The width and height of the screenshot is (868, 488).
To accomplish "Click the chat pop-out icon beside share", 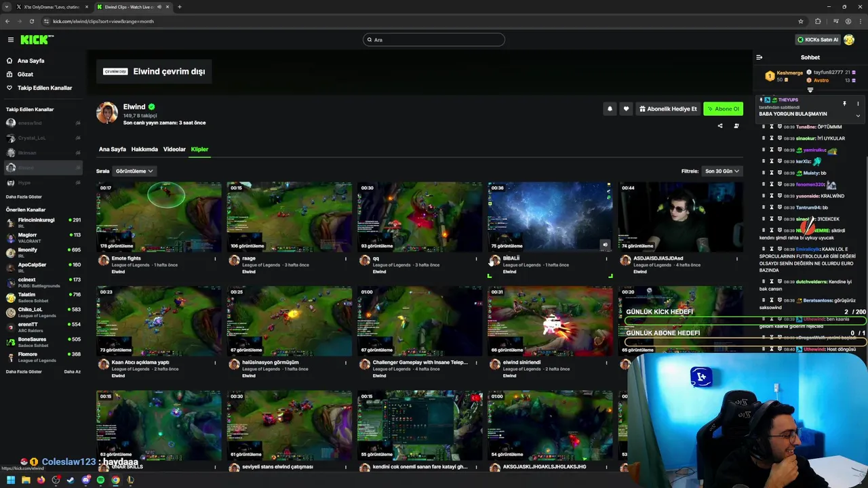I will coord(736,126).
